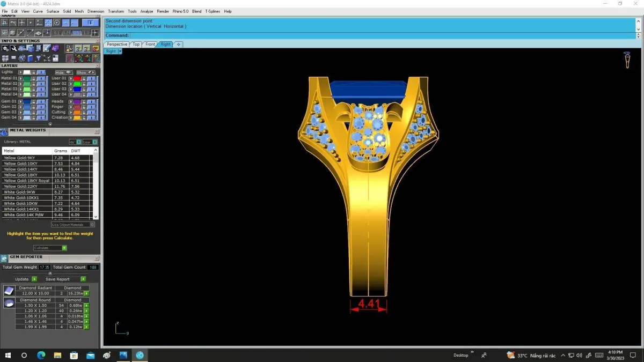644x362 pixels.
Task: Click the wide blue snap toggle button
Action: tap(90, 23)
